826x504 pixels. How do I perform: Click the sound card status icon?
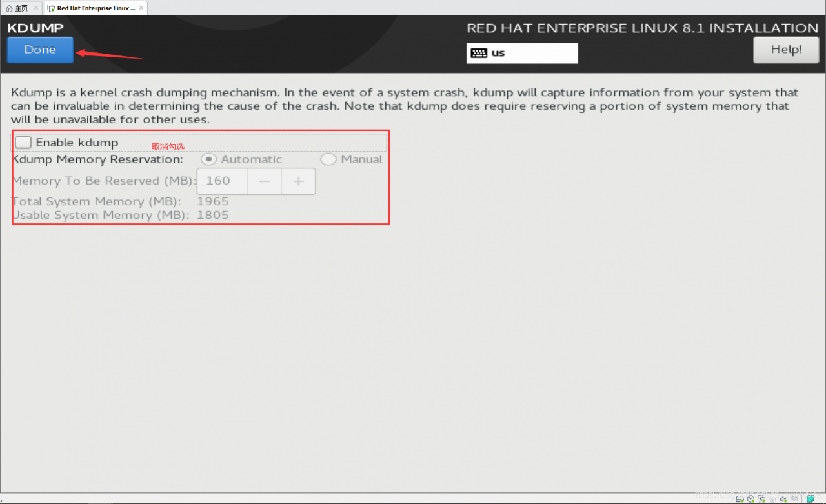(783, 499)
